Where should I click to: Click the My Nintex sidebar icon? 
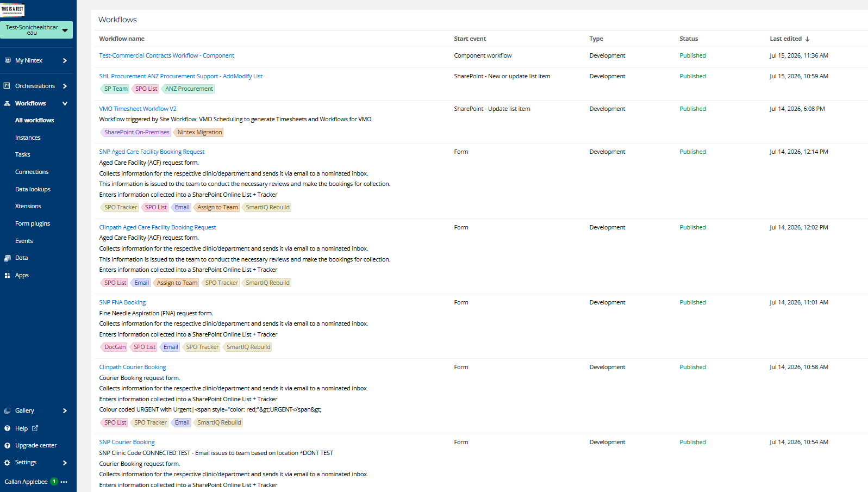coord(7,60)
